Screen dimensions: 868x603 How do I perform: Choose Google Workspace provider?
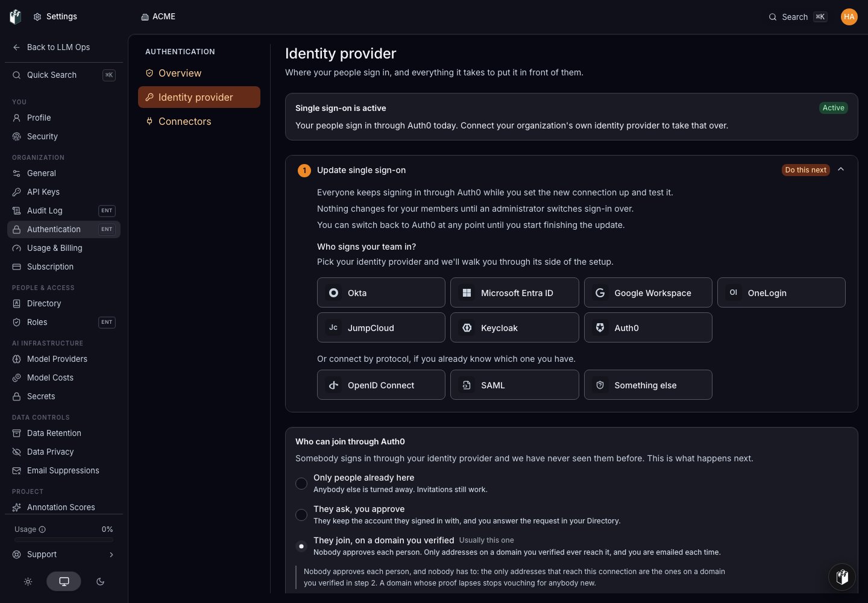(648, 292)
